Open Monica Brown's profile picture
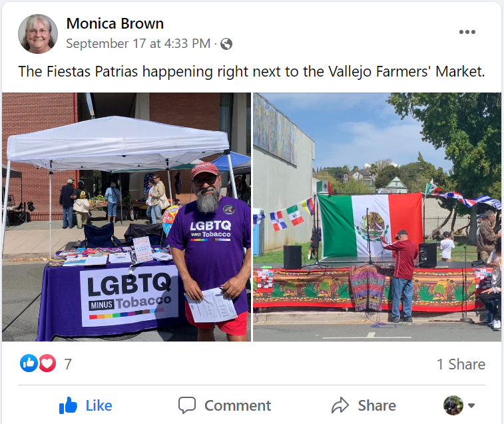Image resolution: width=504 pixels, height=424 pixels. 38,34
